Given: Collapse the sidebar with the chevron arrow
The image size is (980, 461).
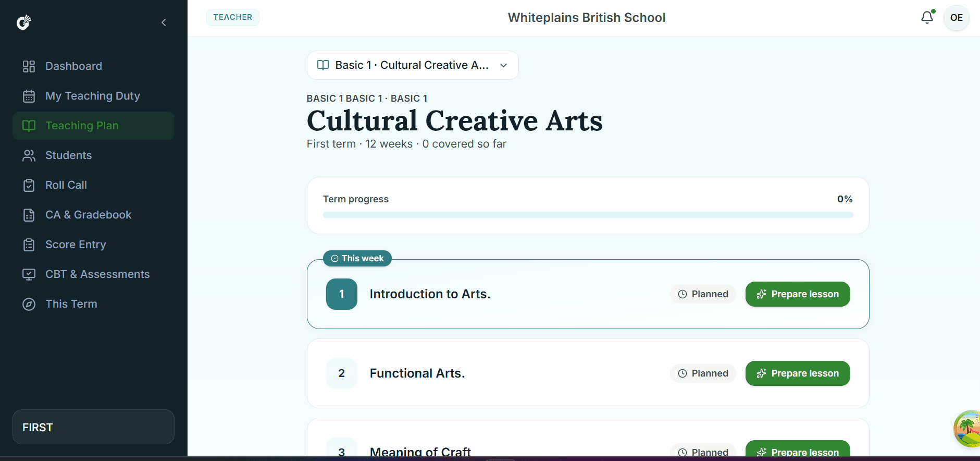Looking at the screenshot, I should pyautogui.click(x=164, y=22).
